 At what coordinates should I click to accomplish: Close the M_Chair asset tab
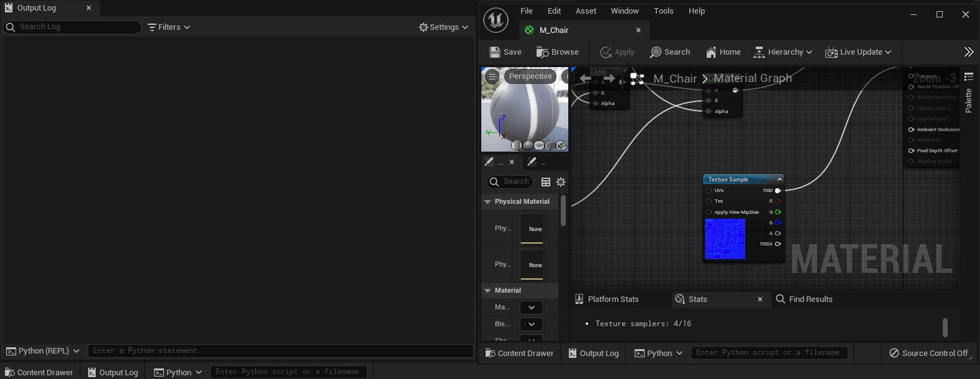point(638,30)
